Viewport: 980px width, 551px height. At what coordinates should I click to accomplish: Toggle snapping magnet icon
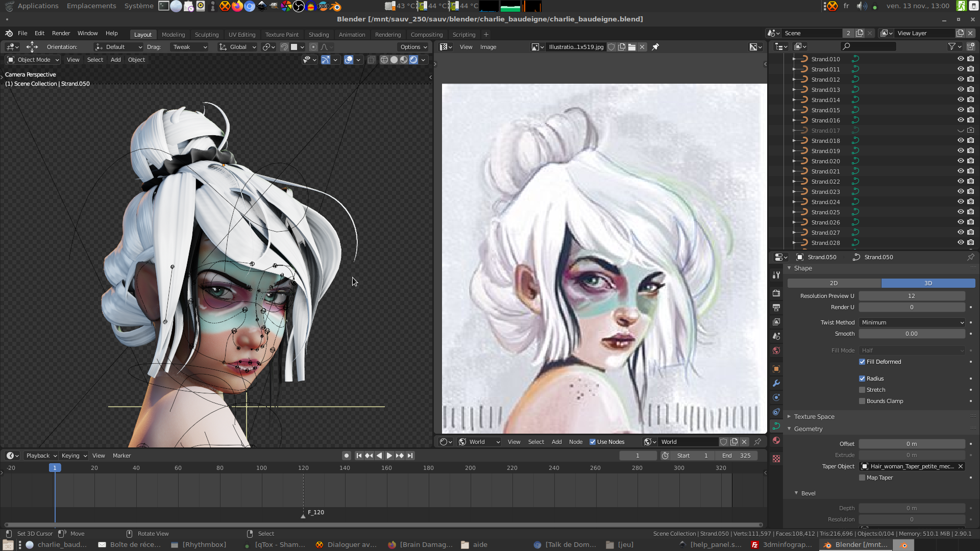[x=284, y=47]
